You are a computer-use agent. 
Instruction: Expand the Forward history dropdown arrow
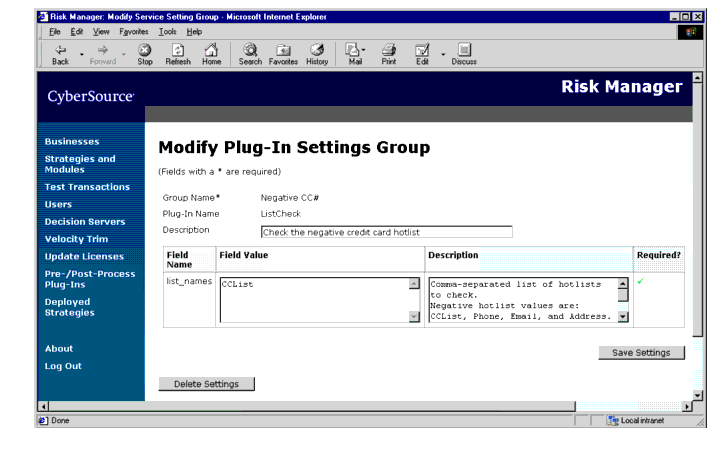coord(124,54)
